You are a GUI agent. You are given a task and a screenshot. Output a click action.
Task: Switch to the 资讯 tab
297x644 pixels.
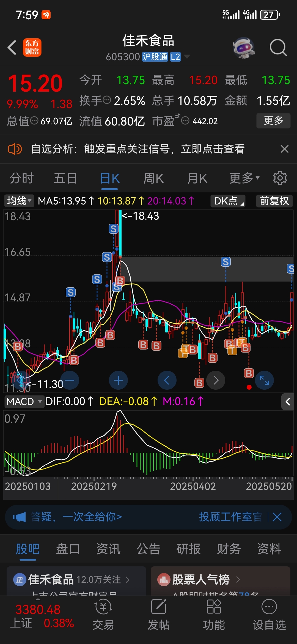(108, 549)
